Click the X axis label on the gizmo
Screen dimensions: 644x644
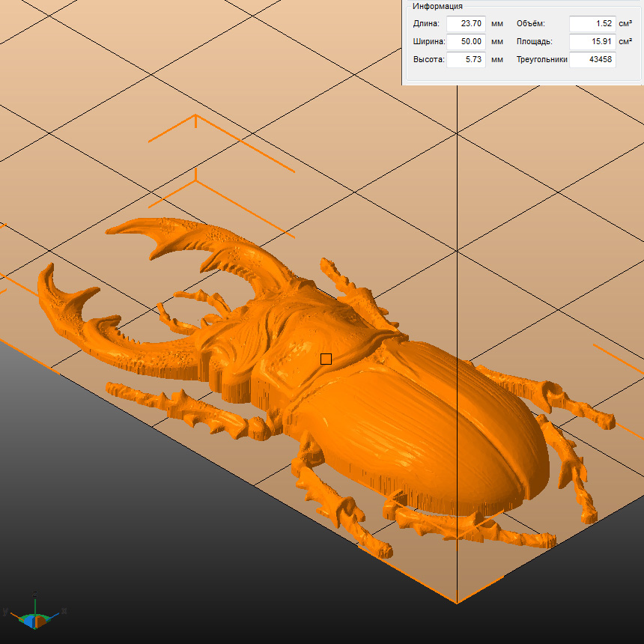65,611
